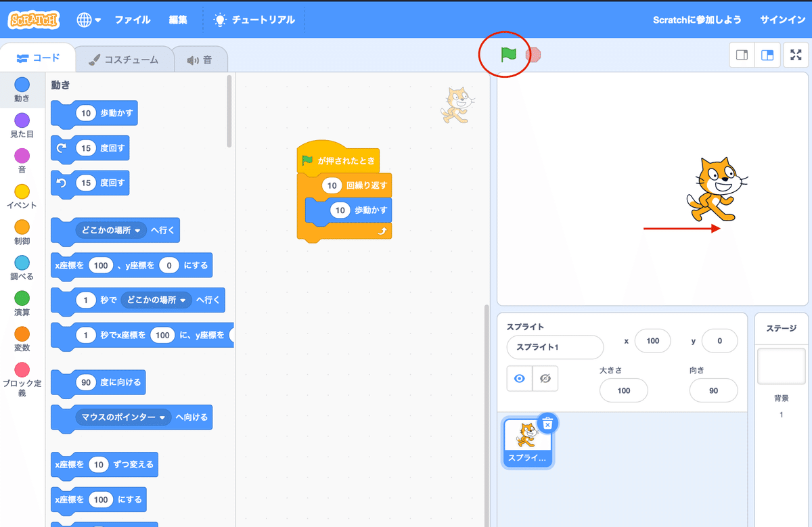The width and height of the screenshot is (812, 527).
Task: Start the project with the green flag
Action: pyautogui.click(x=508, y=54)
